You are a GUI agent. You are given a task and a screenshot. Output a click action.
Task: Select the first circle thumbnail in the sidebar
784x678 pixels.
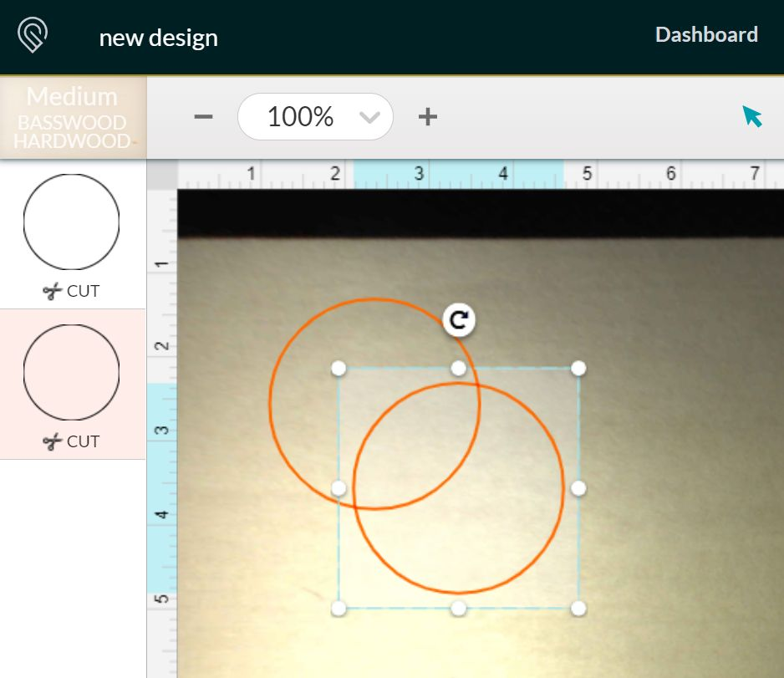(72, 222)
